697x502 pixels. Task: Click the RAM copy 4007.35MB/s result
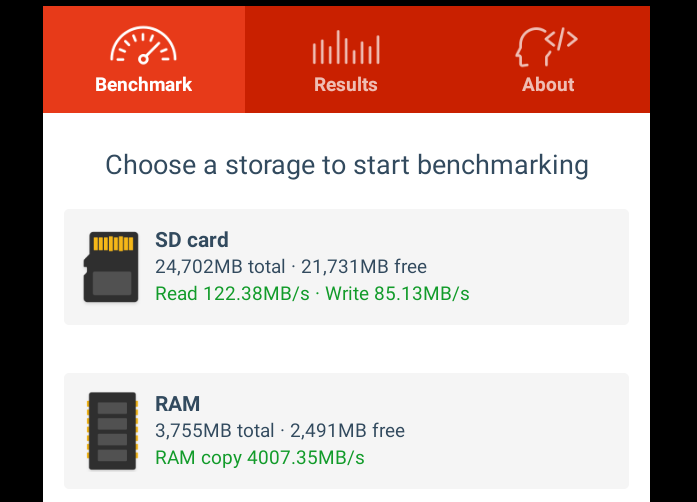pos(260,458)
